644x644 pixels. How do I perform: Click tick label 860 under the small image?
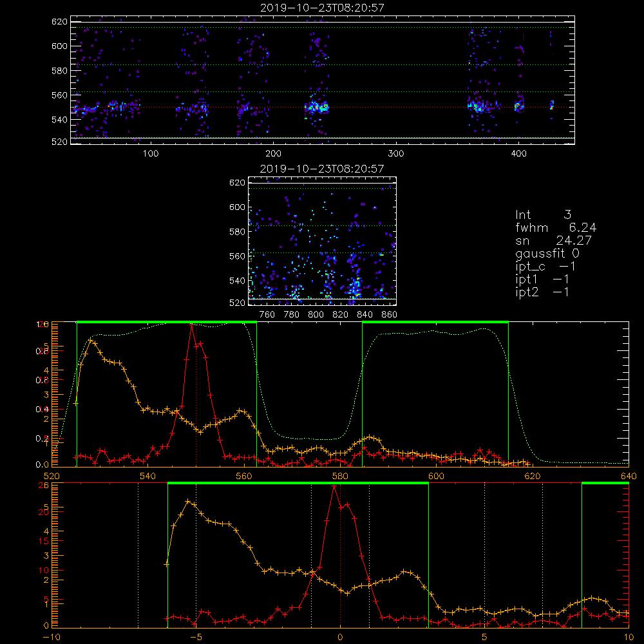point(390,315)
